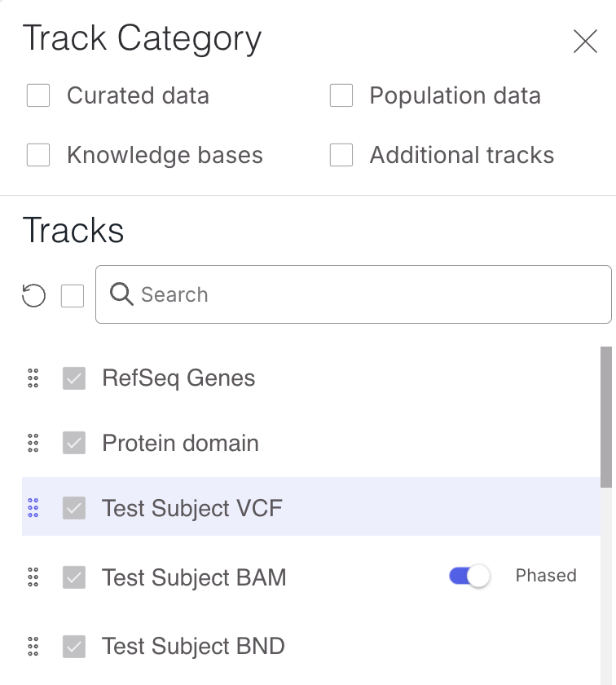Viewport: 616px width, 685px height.
Task: Uncheck the Protein domain track
Action: tap(74, 444)
